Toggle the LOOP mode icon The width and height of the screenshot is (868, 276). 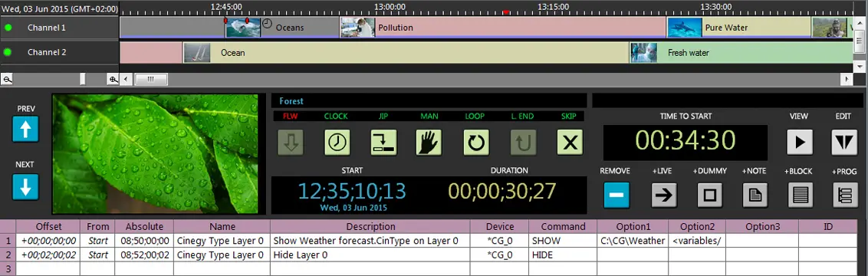click(476, 143)
